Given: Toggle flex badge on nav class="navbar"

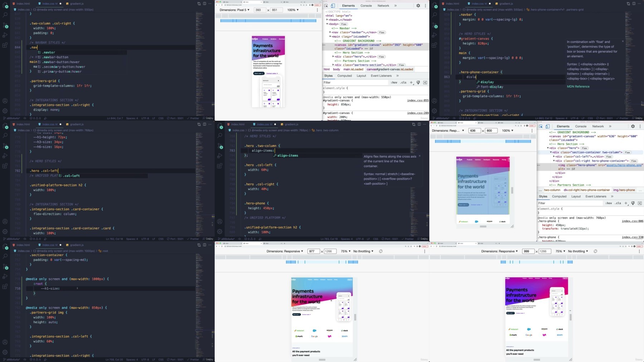Looking at the screenshot, I should (x=382, y=33).
